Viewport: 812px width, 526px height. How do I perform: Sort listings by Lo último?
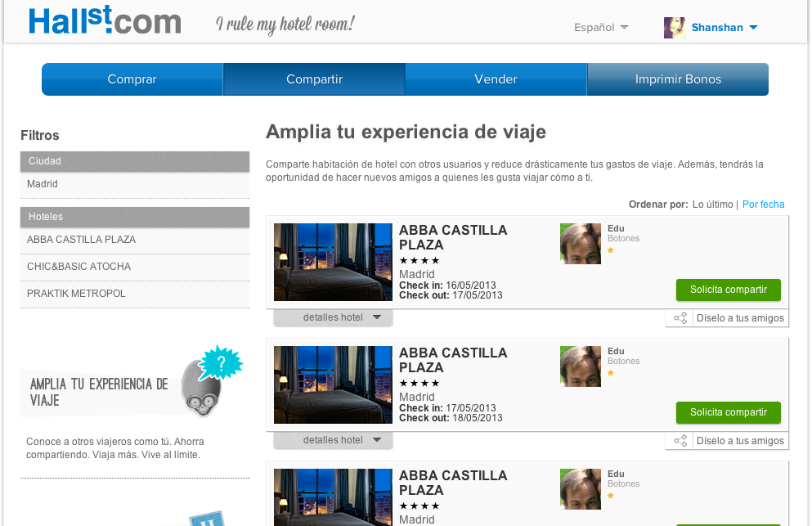pos(712,205)
